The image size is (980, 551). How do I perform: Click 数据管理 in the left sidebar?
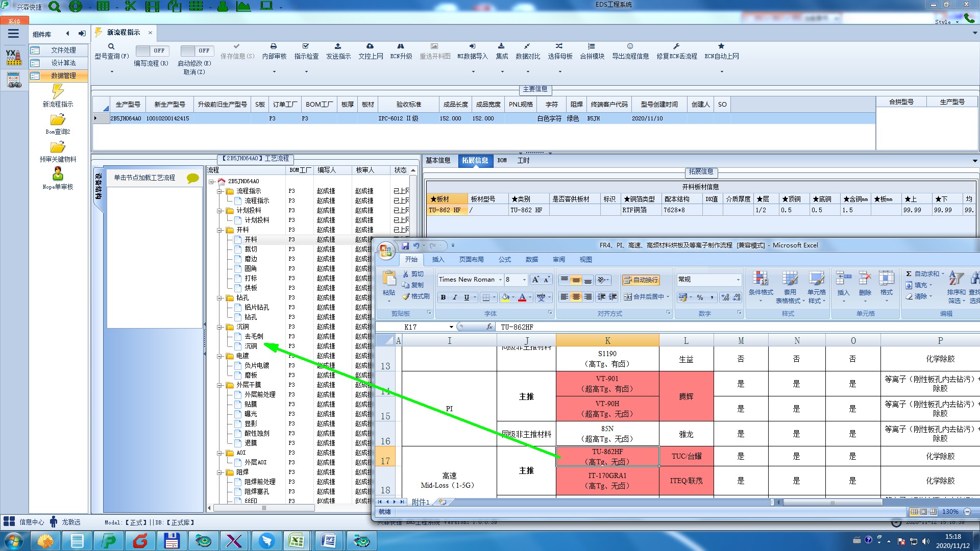pyautogui.click(x=63, y=76)
